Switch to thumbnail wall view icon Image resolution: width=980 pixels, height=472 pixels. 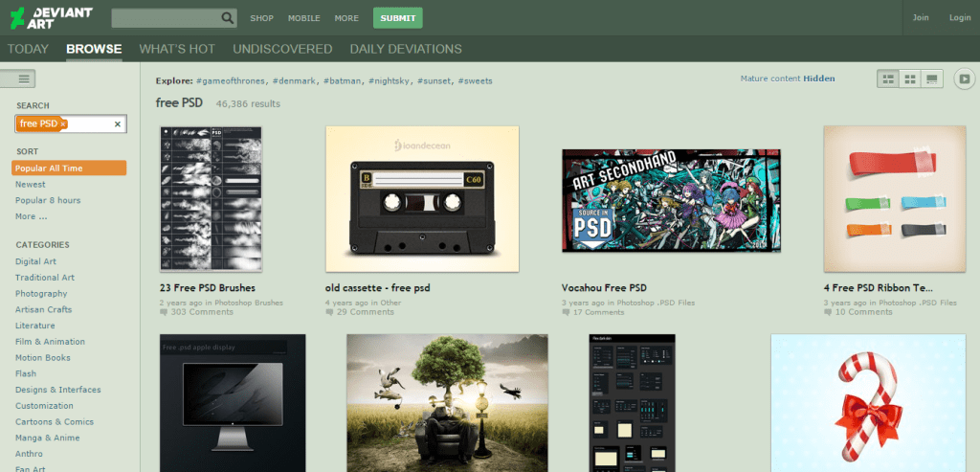click(x=888, y=79)
